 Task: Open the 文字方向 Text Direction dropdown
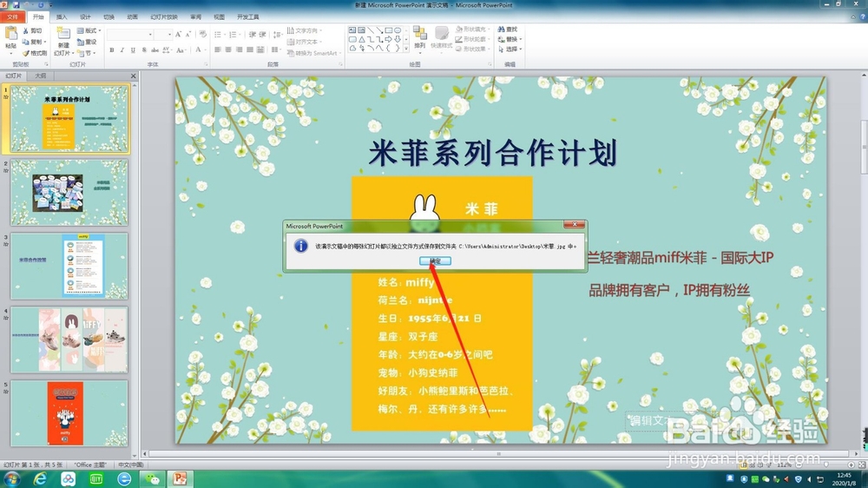(305, 30)
